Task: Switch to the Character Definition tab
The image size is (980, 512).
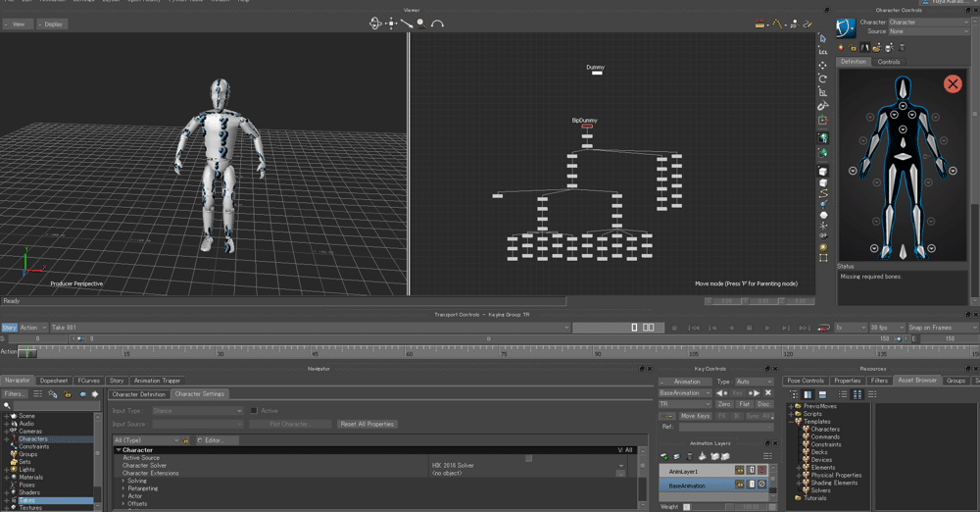Action: point(139,394)
